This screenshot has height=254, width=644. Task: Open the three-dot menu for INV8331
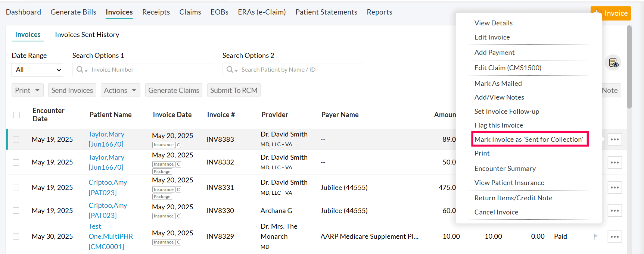[x=615, y=188]
